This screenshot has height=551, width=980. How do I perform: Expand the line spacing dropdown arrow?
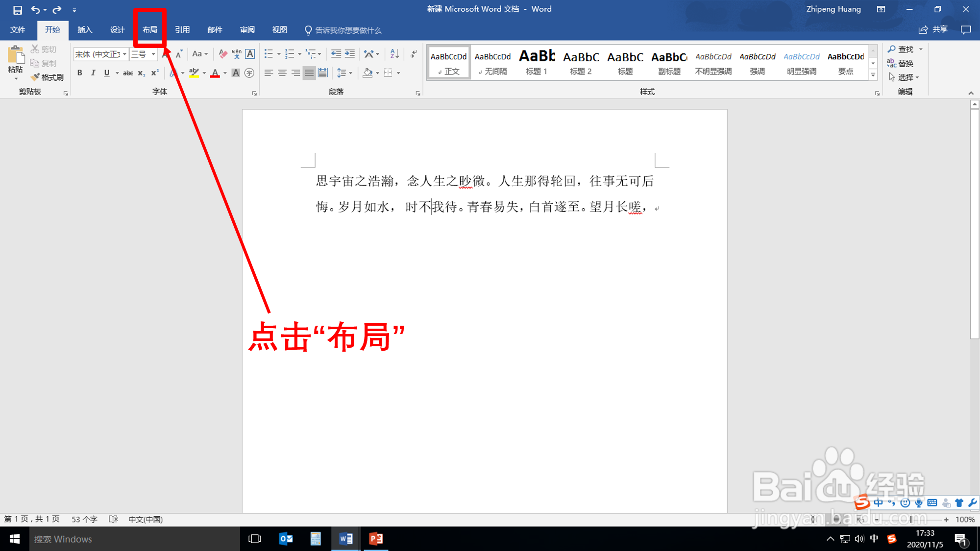point(351,73)
